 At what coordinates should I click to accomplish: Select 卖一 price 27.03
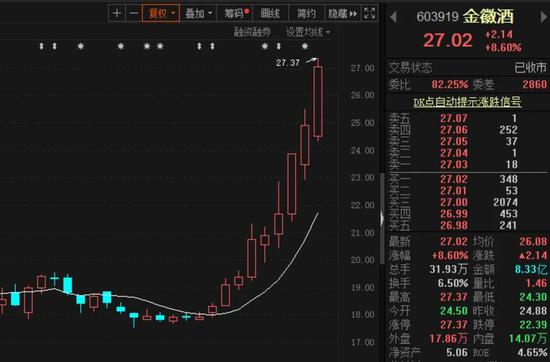(454, 165)
